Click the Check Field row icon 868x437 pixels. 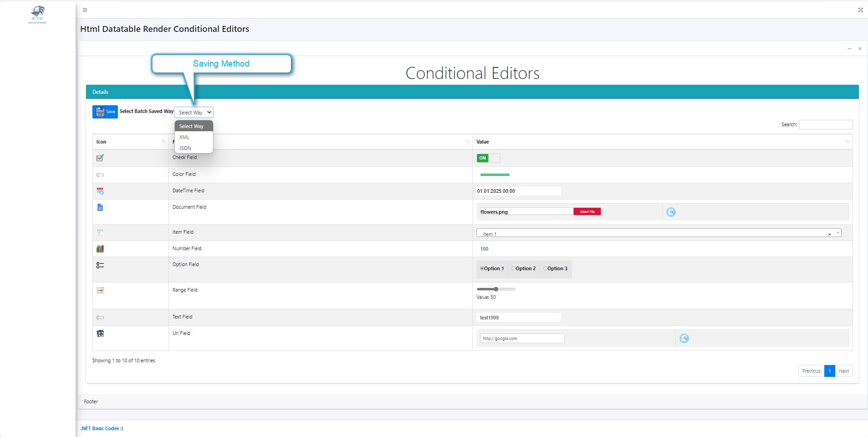pyautogui.click(x=100, y=158)
